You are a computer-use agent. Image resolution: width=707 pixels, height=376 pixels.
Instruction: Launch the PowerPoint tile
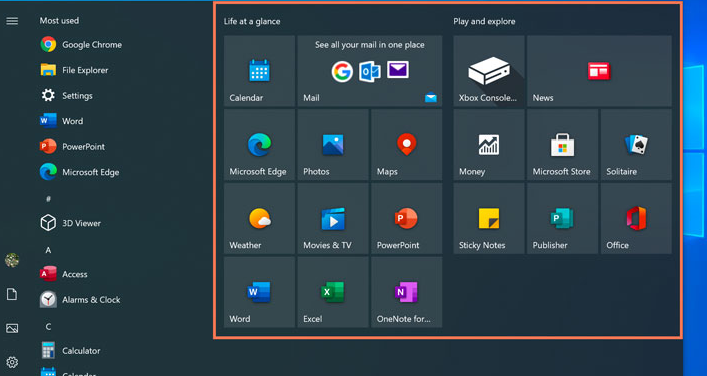406,218
